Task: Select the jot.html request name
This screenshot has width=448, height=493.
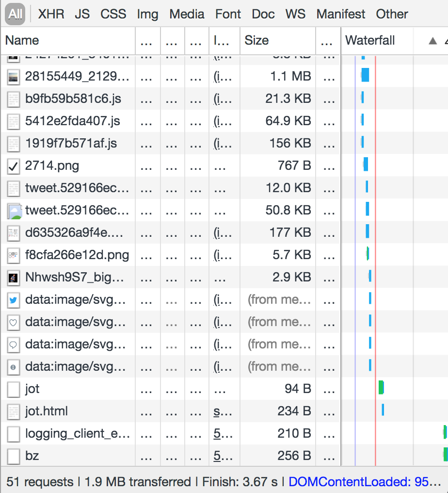Action: (47, 411)
